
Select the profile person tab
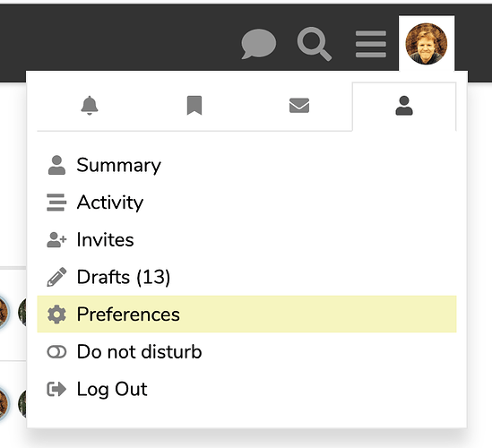click(404, 106)
